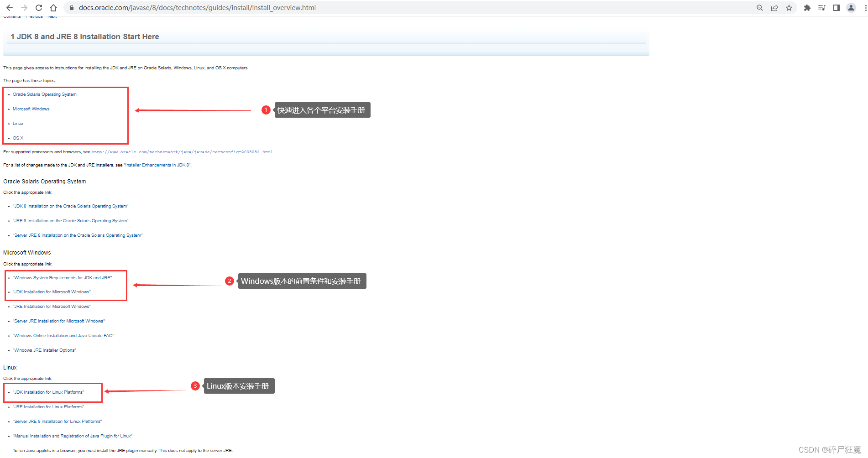Open Installer Enhancements in JDK 8
Image resolution: width=868 pixels, height=458 pixels.
pyautogui.click(x=157, y=165)
